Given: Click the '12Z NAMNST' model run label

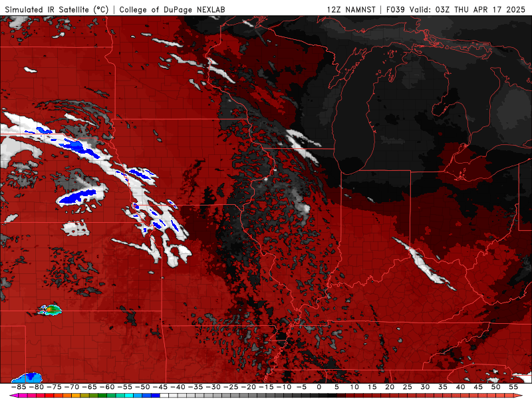Looking at the screenshot, I should (351, 9).
